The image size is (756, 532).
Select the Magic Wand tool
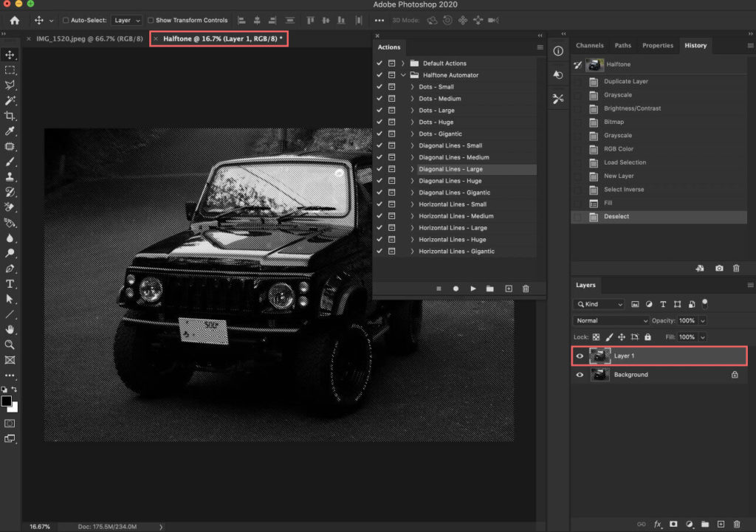coord(10,100)
